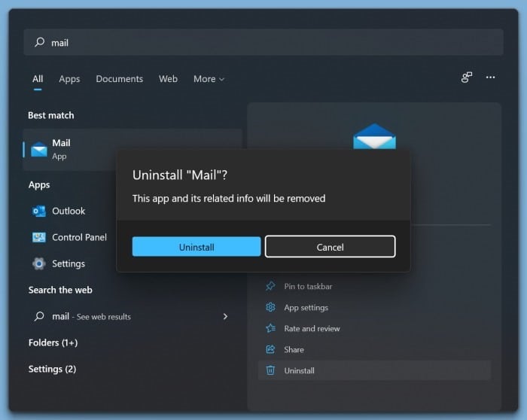Click the star icon beside Rate and review
The height and width of the screenshot is (420, 527).
270,328
